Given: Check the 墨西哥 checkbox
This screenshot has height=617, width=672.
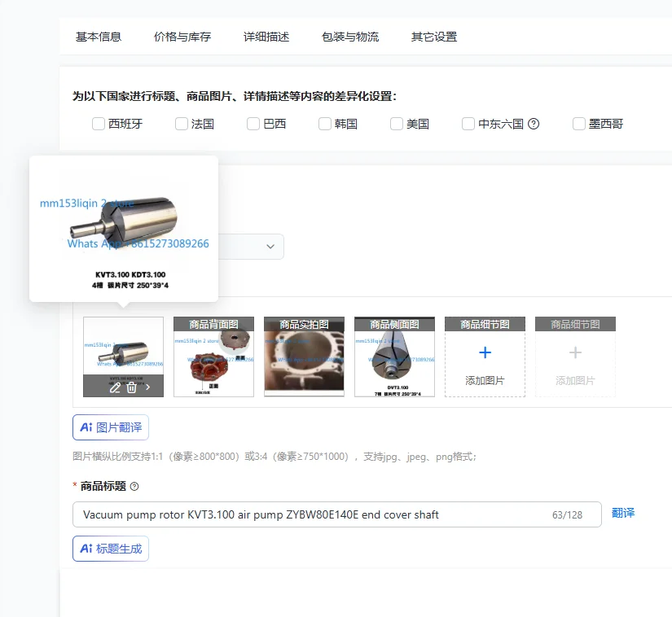Looking at the screenshot, I should pos(579,124).
